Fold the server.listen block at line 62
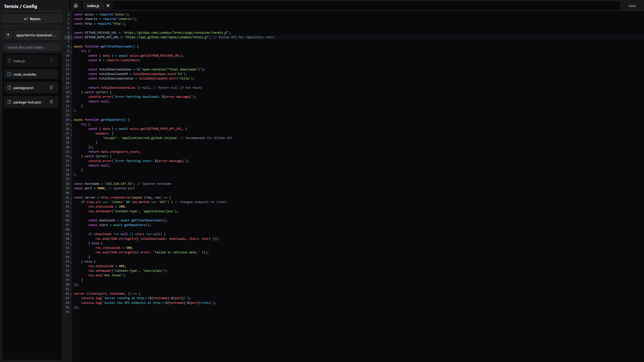This screenshot has width=644, height=362. point(71,294)
